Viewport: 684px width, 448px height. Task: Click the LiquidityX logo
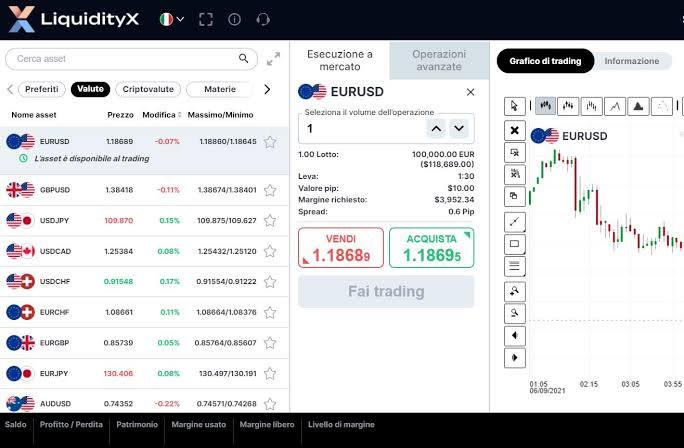[73, 19]
